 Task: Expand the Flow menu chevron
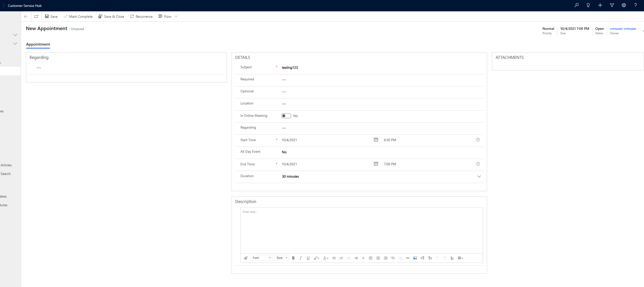tap(176, 16)
